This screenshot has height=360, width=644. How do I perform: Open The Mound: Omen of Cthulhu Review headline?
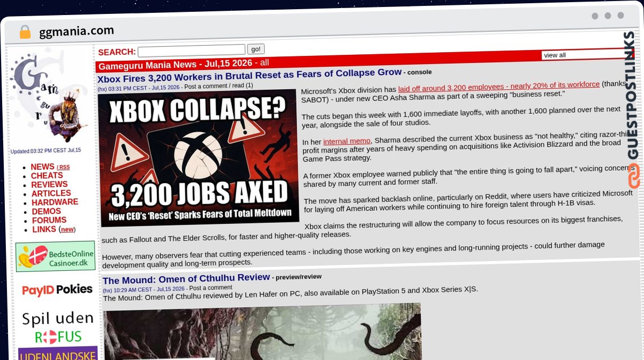click(x=186, y=279)
